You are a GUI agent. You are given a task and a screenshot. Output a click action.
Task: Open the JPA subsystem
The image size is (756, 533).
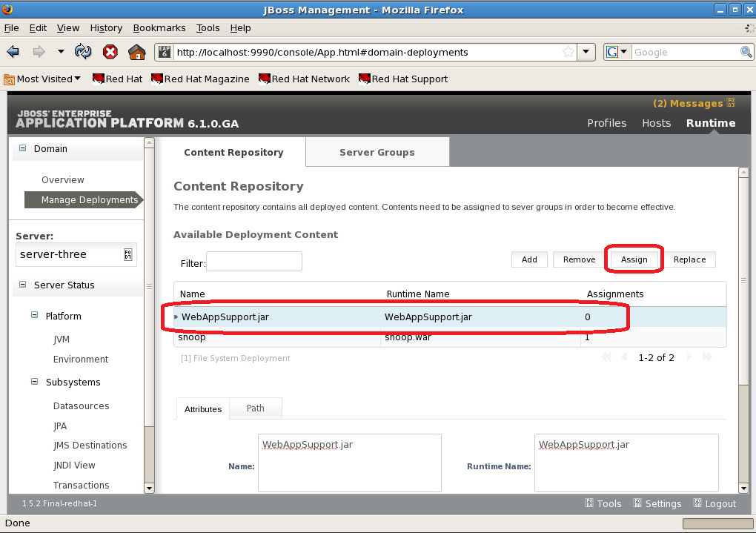coord(60,426)
